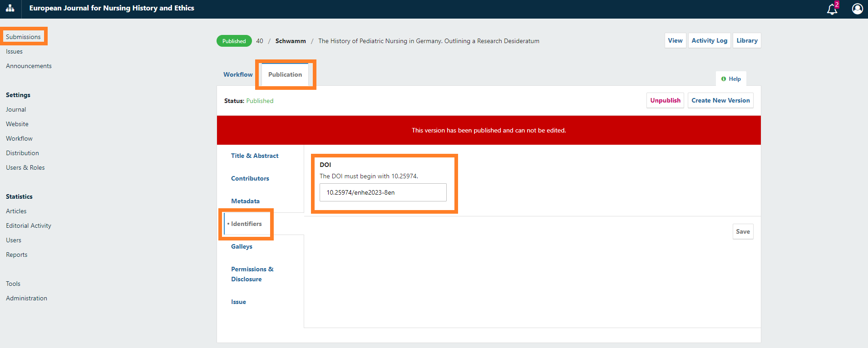Open the user profile icon
This screenshot has width=868, height=348.
tap(857, 9)
